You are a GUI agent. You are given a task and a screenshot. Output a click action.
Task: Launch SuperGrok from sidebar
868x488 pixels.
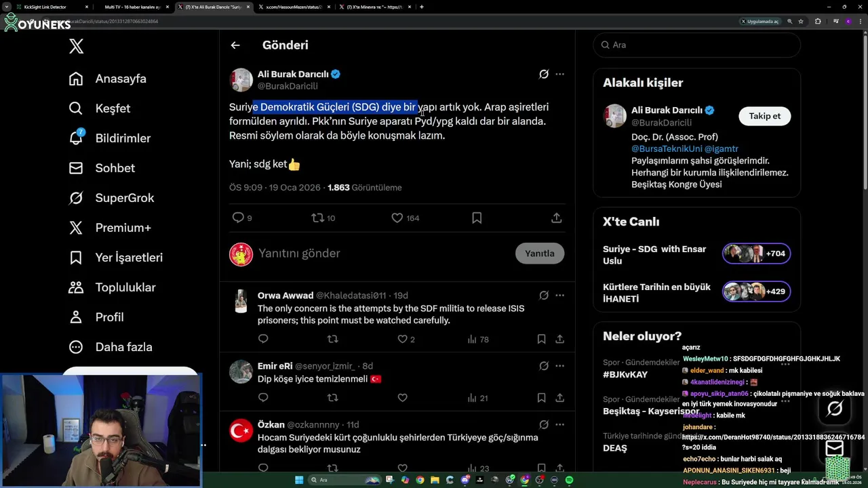(112, 198)
